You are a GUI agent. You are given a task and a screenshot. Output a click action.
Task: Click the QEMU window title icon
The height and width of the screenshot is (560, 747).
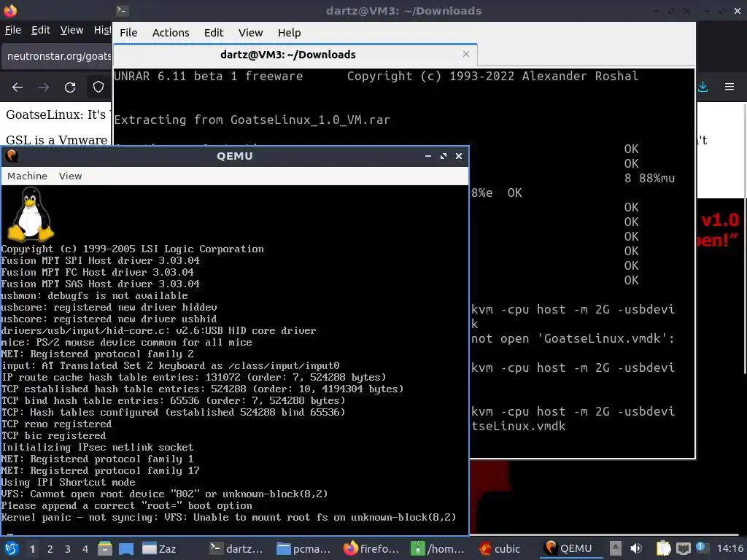(12, 156)
